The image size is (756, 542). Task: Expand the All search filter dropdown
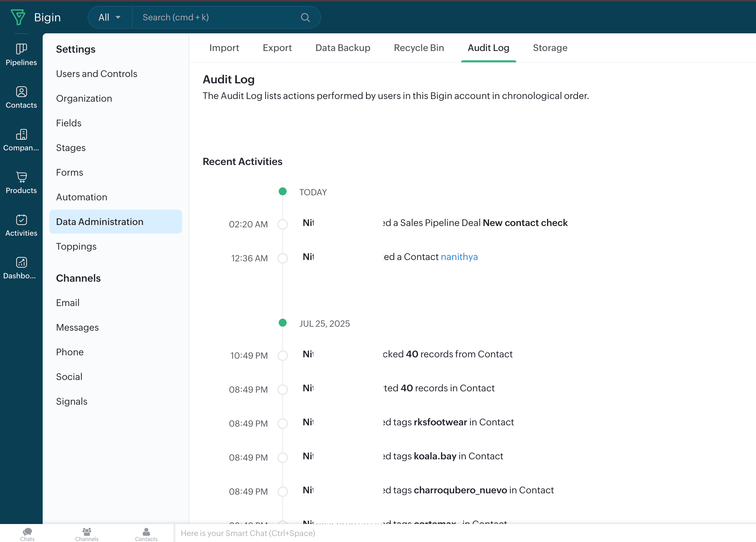[x=110, y=17]
